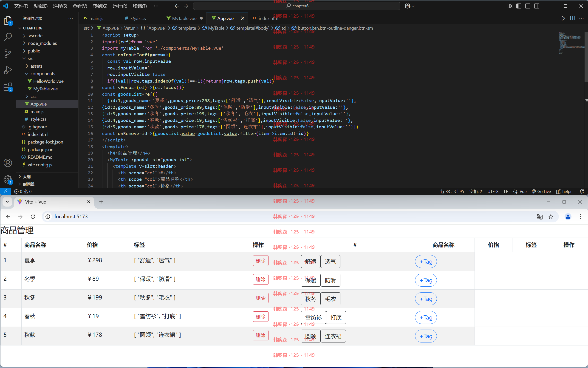Screen dimensions: 588x368
Task: Open the 编辑(E) menu
Action: 41,6
